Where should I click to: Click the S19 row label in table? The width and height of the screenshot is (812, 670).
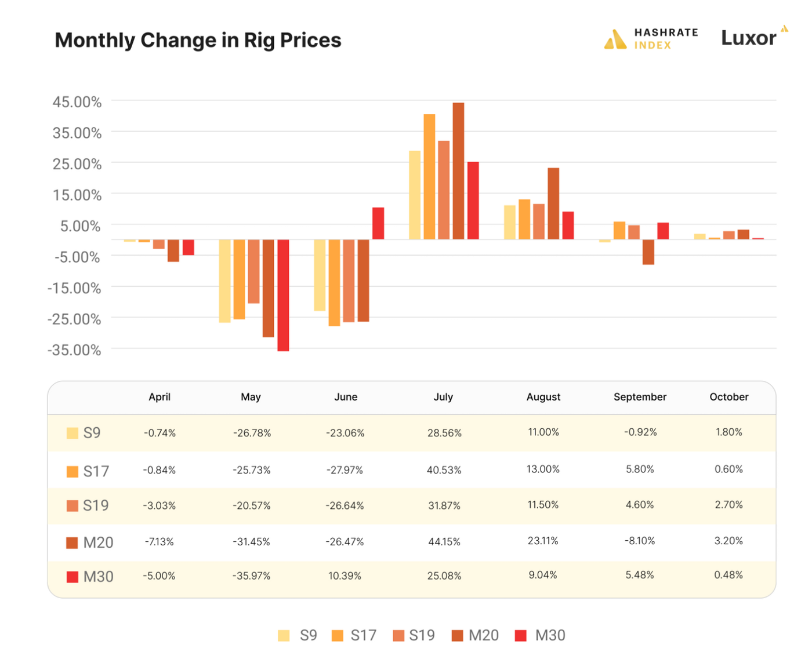pyautogui.click(x=96, y=505)
